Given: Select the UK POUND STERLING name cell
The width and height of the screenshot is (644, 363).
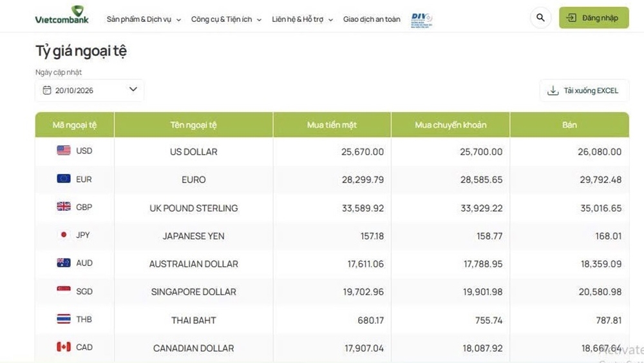Looking at the screenshot, I should pyautogui.click(x=193, y=208).
